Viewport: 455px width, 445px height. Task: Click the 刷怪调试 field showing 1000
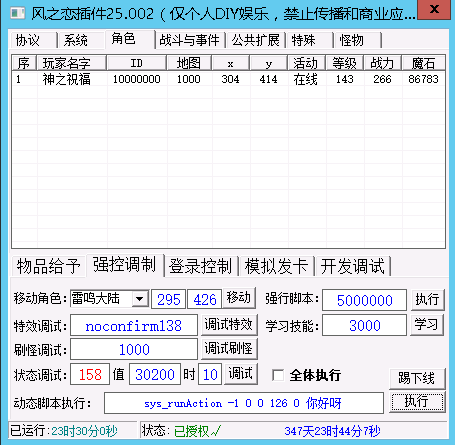(134, 350)
